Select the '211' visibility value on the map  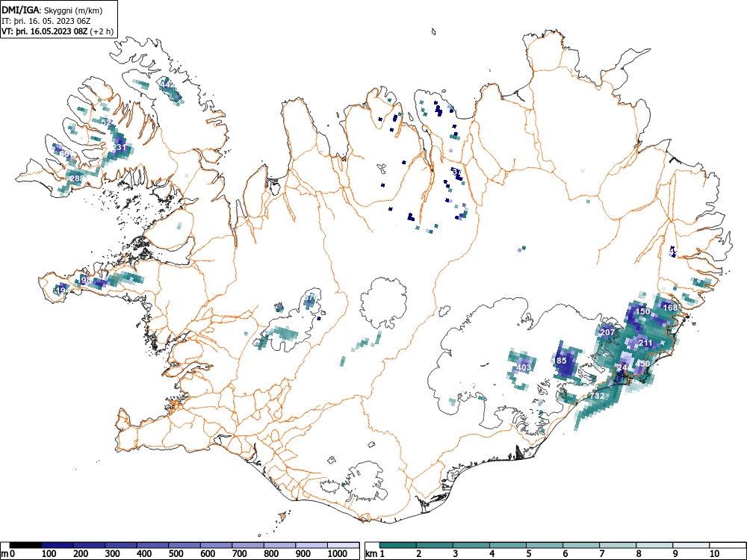pyautogui.click(x=645, y=343)
